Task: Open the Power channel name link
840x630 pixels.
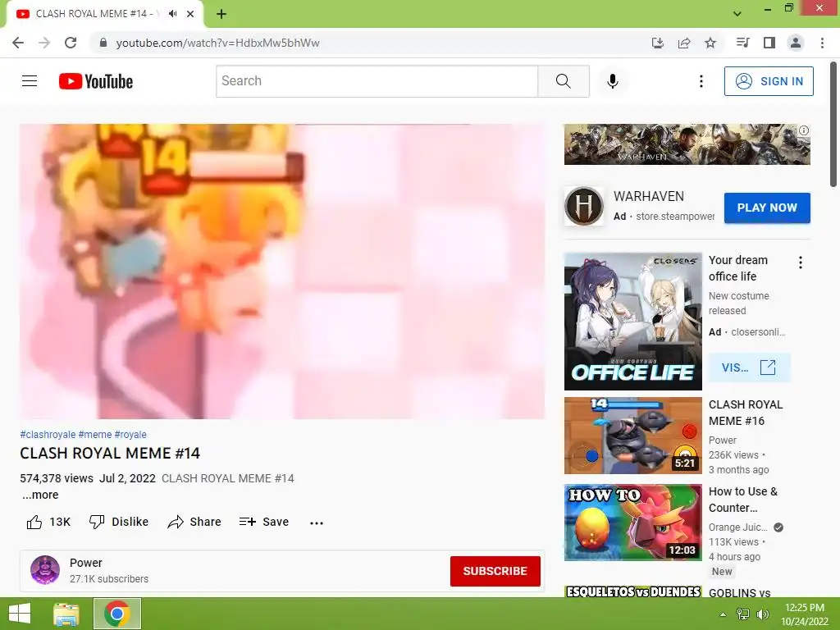Action: coord(85,563)
